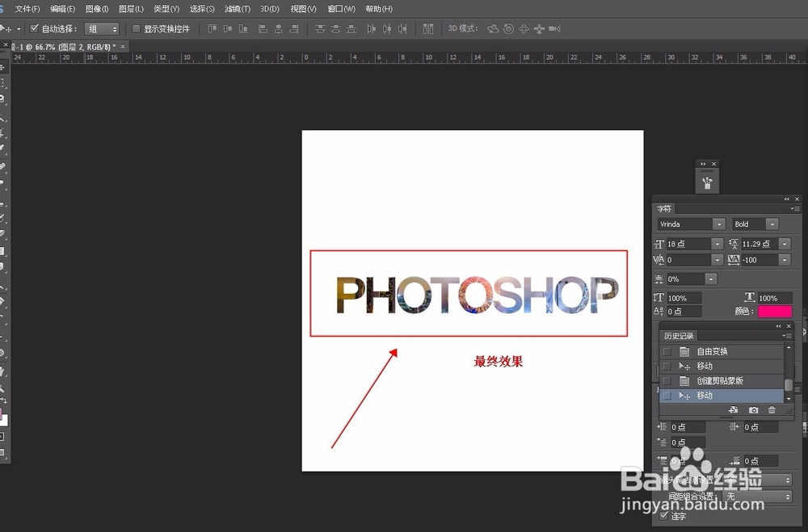Click the distribute bottom edges icon

[x=351, y=29]
